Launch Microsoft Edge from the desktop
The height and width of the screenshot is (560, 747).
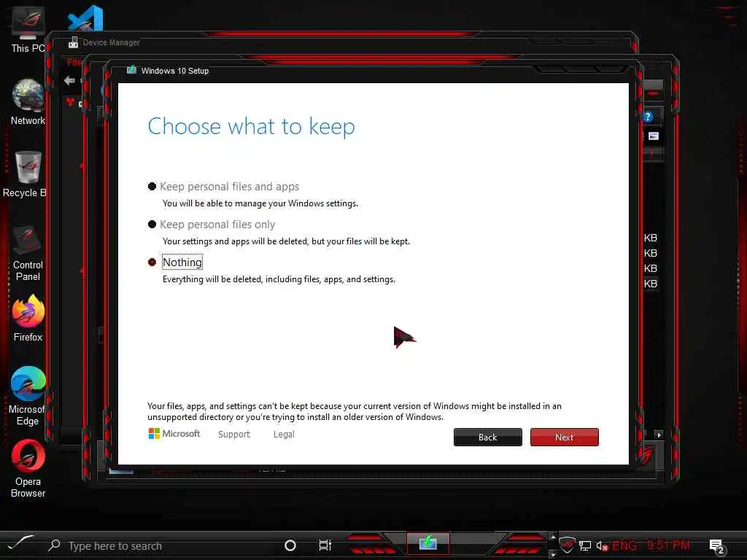tap(28, 396)
